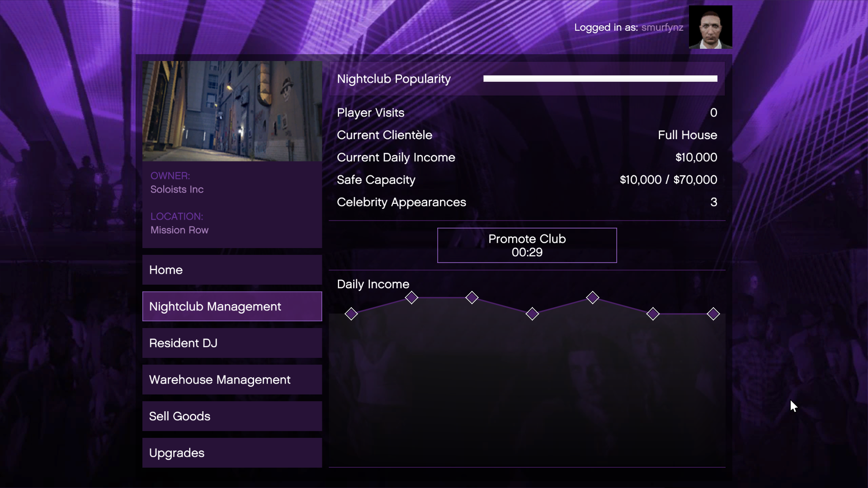Click fifth diamond marker on graph

pos(592,297)
